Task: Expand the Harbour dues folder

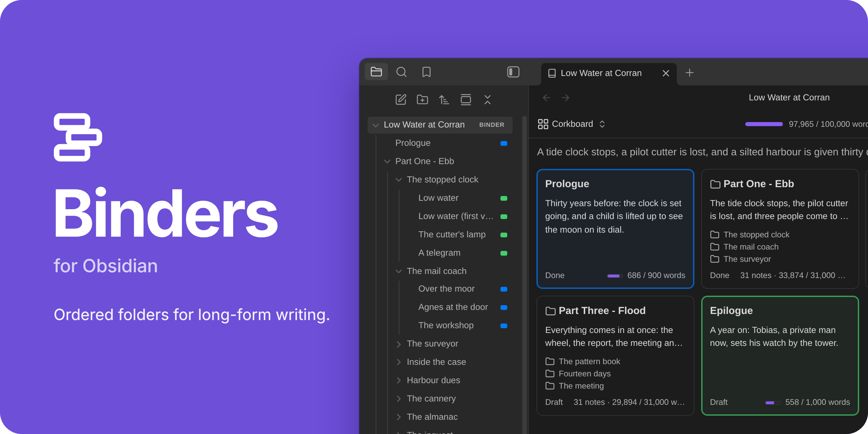Action: [x=399, y=381]
